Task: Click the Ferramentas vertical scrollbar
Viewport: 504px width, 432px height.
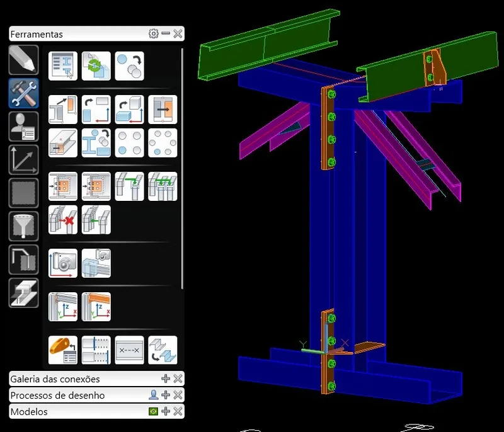Action: pyautogui.click(x=182, y=169)
